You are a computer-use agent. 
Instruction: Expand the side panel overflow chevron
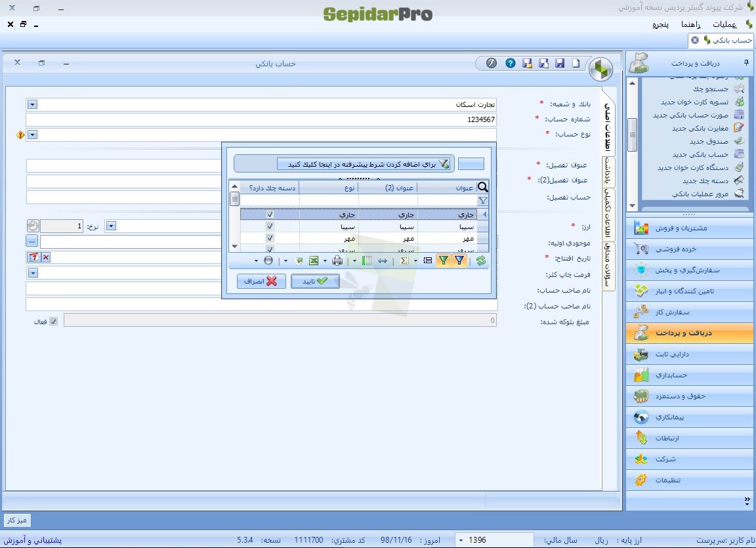tap(747, 501)
